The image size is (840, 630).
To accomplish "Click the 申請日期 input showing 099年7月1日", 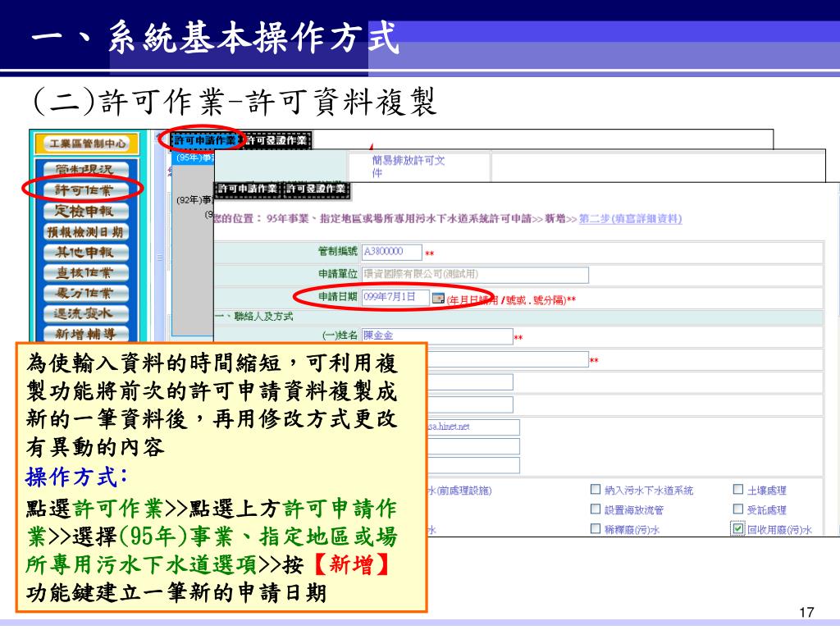I will (x=395, y=297).
